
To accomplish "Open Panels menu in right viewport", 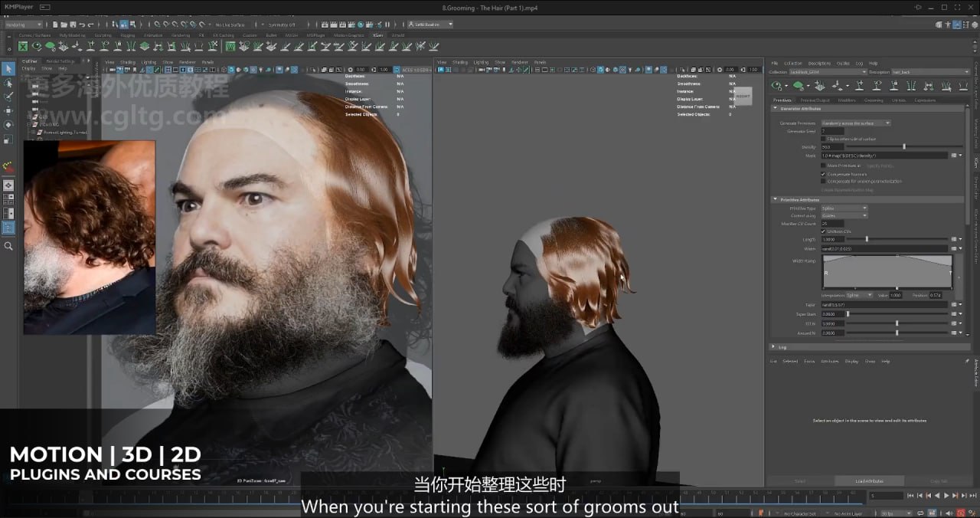I will pyautogui.click(x=540, y=62).
